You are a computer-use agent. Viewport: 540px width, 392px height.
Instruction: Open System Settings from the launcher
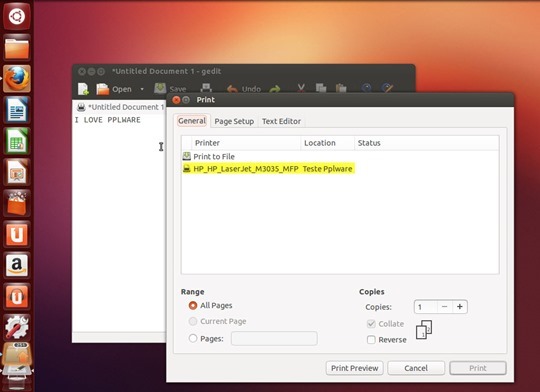17,327
